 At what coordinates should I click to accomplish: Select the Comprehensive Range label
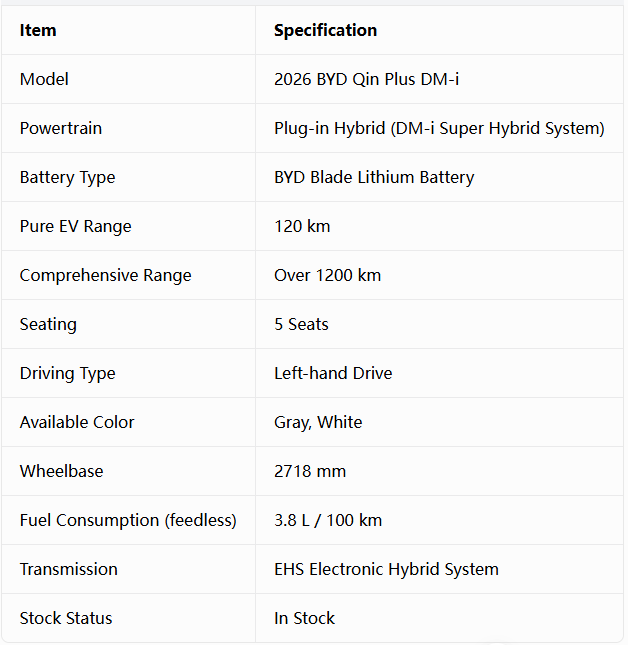click(x=106, y=276)
